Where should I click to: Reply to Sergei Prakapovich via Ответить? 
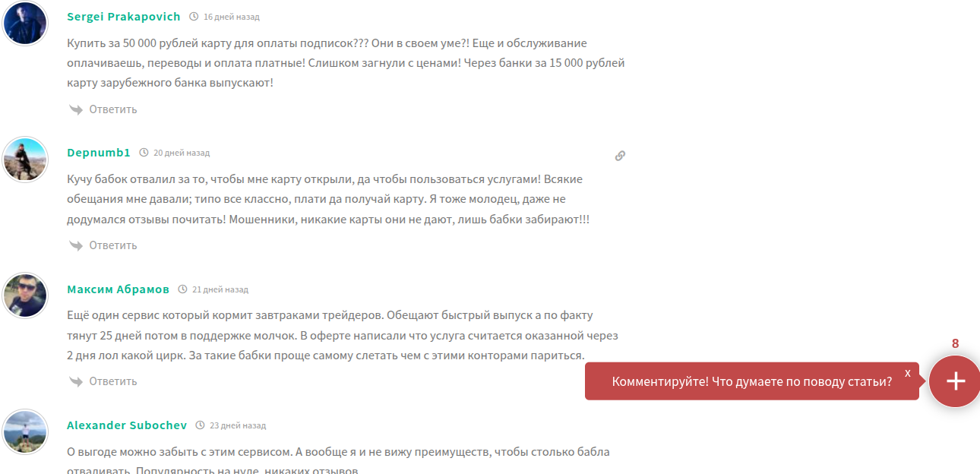coord(113,109)
